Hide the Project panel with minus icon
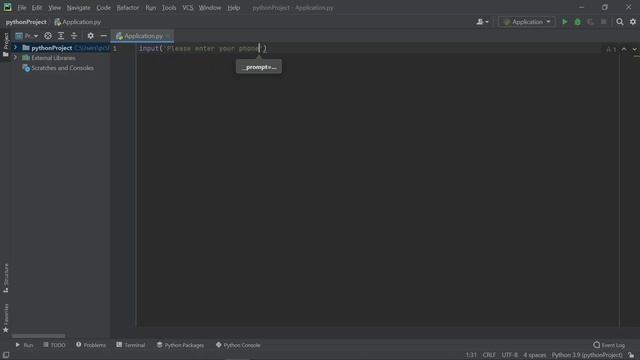640x360 pixels. tap(104, 36)
